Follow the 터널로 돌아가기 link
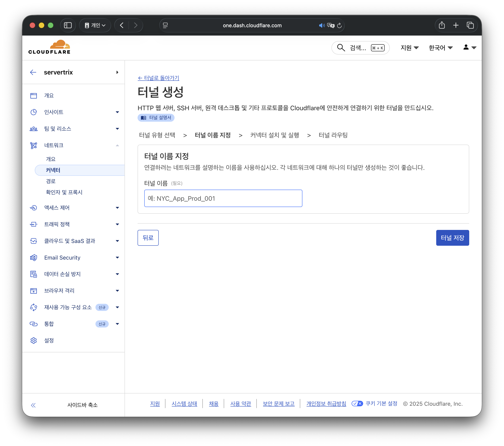This screenshot has height=446, width=504. pyautogui.click(x=158, y=78)
